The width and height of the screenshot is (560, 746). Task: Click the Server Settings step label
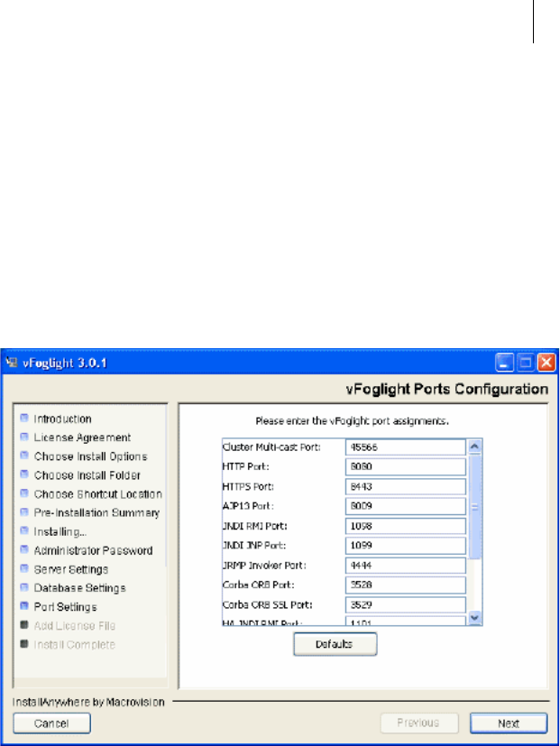click(71, 569)
